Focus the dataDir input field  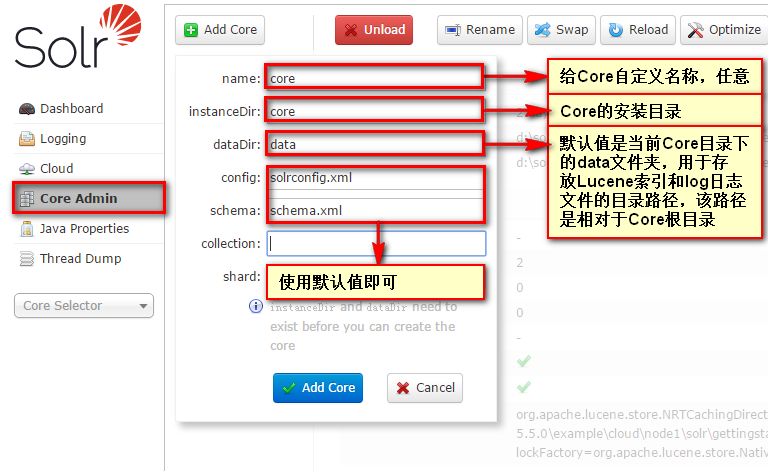point(375,143)
